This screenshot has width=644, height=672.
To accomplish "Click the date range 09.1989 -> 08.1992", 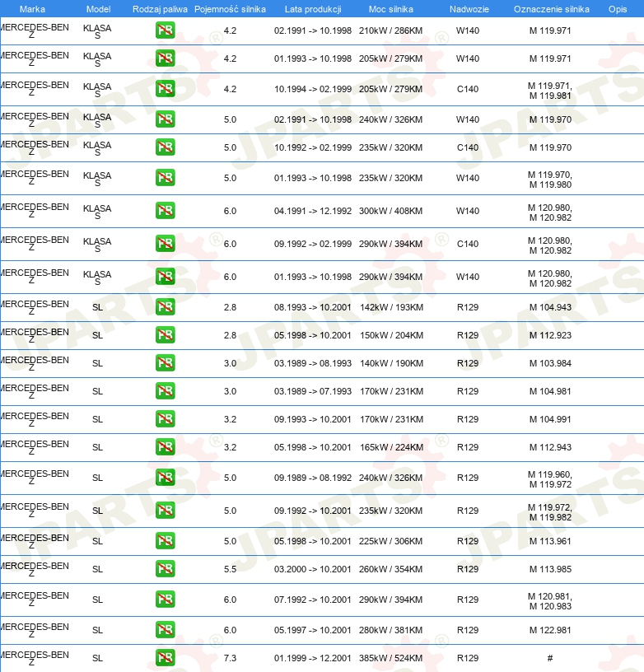I will pos(313,478).
